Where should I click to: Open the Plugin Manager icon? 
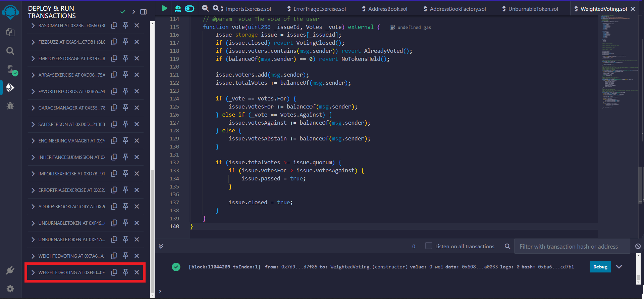coord(10,270)
